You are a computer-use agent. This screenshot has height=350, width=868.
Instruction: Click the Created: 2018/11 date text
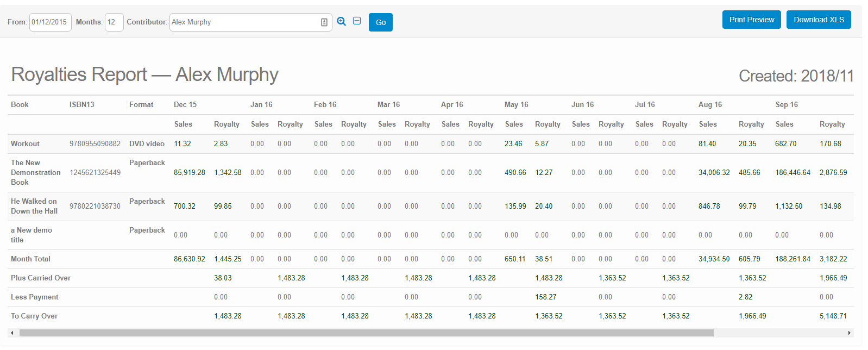point(796,76)
